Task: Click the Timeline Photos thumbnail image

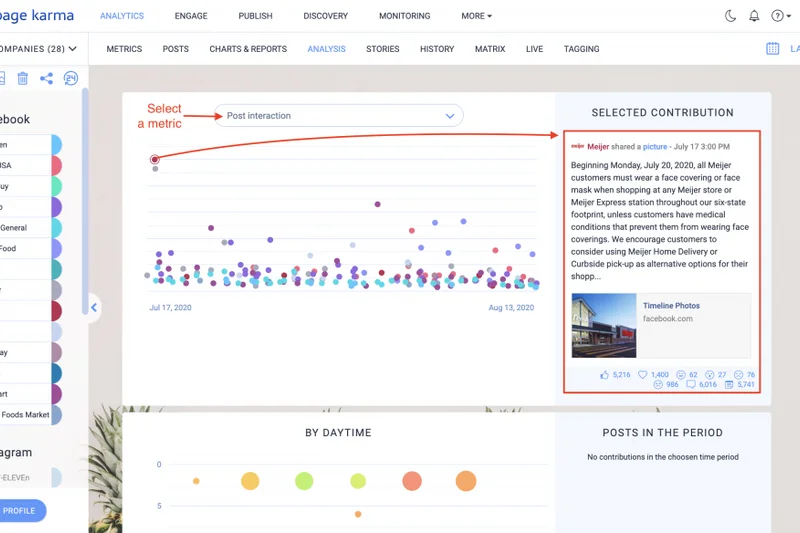Action: coord(603,325)
